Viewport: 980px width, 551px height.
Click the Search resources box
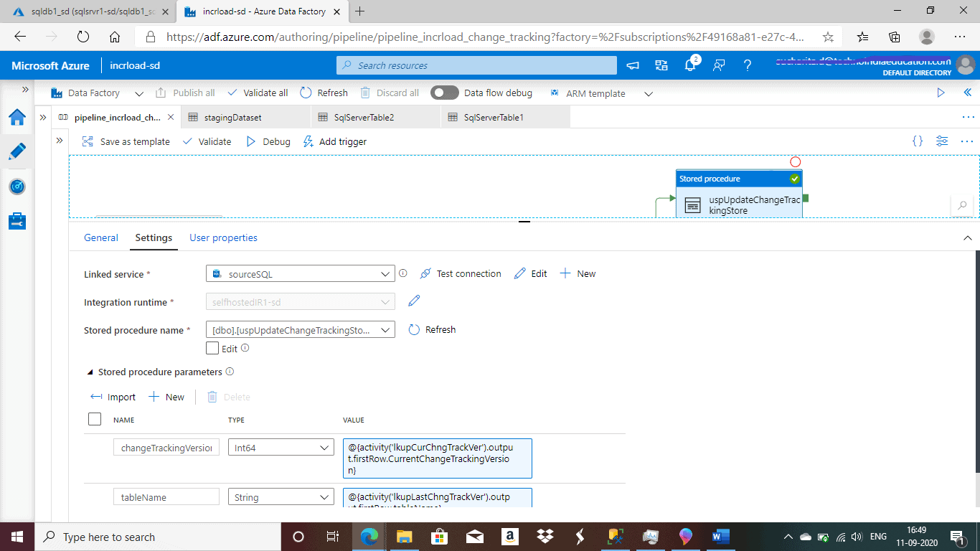point(476,65)
